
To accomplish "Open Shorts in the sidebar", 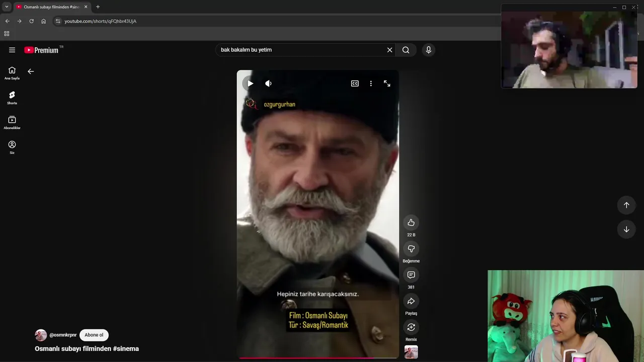I will [12, 98].
